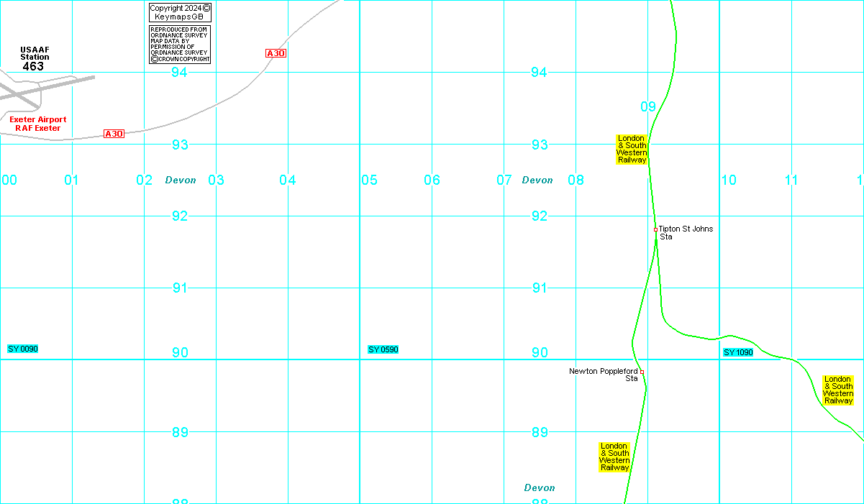864x504 pixels.
Task: Open the SY0590 map tile label
Action: (383, 349)
